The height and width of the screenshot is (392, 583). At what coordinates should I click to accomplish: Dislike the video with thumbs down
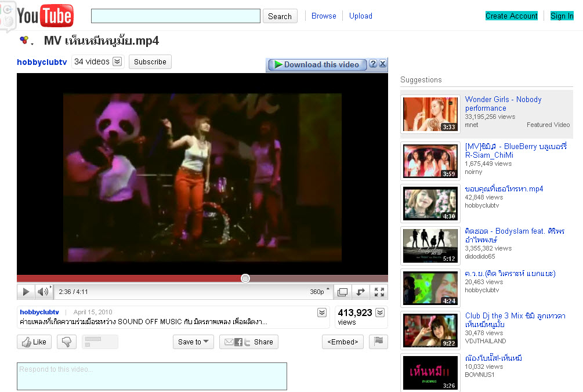[x=67, y=342]
